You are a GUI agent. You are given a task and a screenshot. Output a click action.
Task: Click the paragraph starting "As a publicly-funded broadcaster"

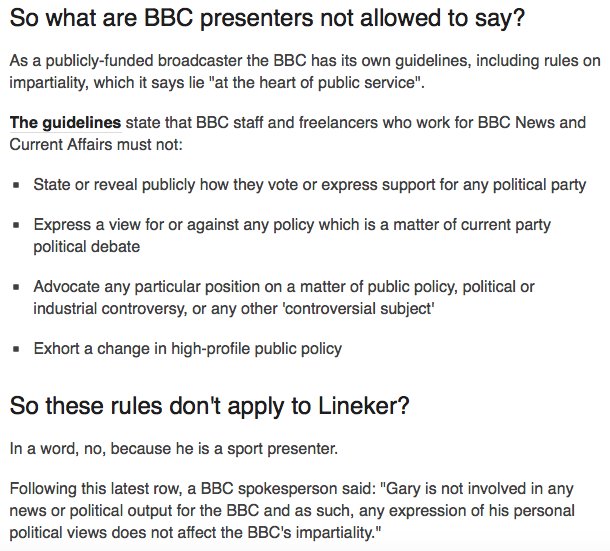tap(305, 72)
